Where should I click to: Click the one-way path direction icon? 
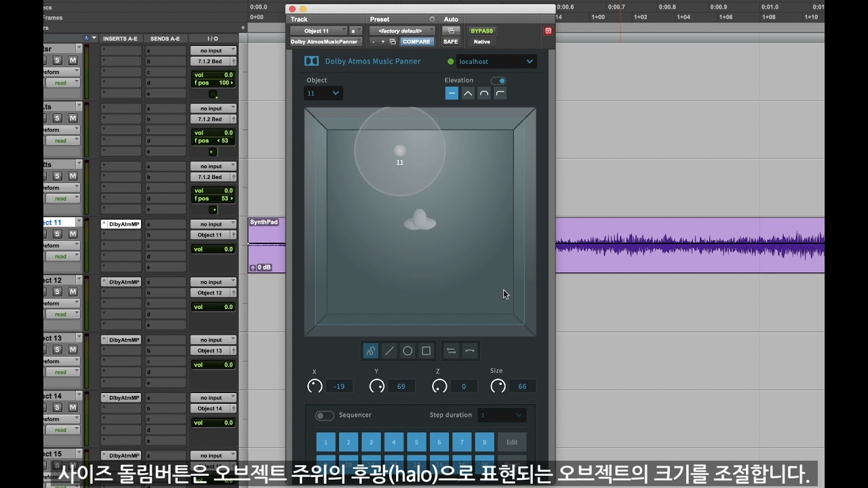pos(469,351)
